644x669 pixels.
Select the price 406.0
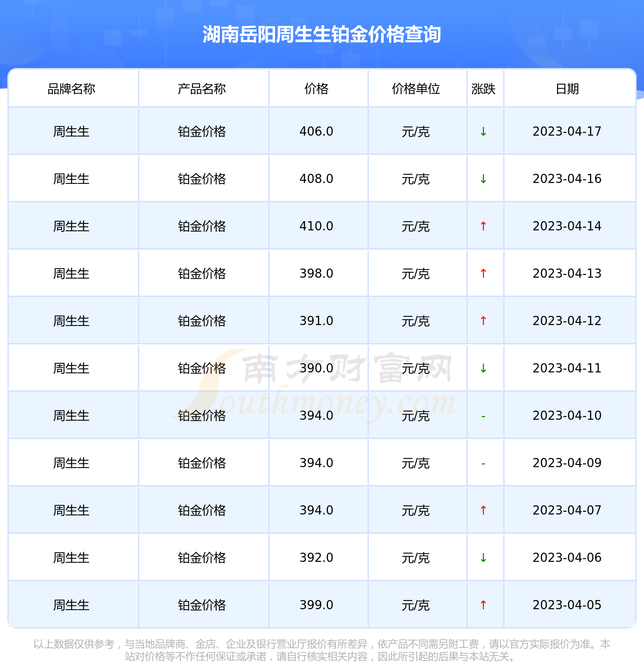pos(316,132)
